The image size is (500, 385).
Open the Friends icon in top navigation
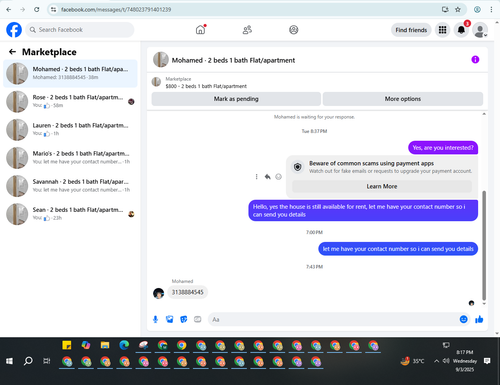247,30
